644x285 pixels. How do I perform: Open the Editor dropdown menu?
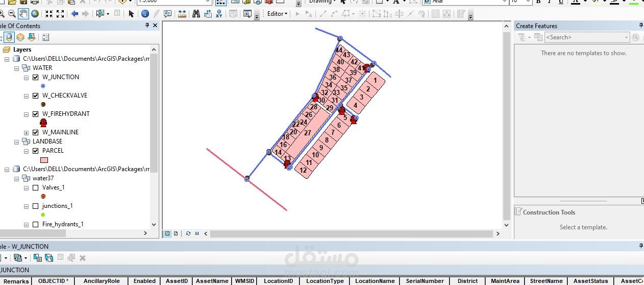pyautogui.click(x=278, y=14)
